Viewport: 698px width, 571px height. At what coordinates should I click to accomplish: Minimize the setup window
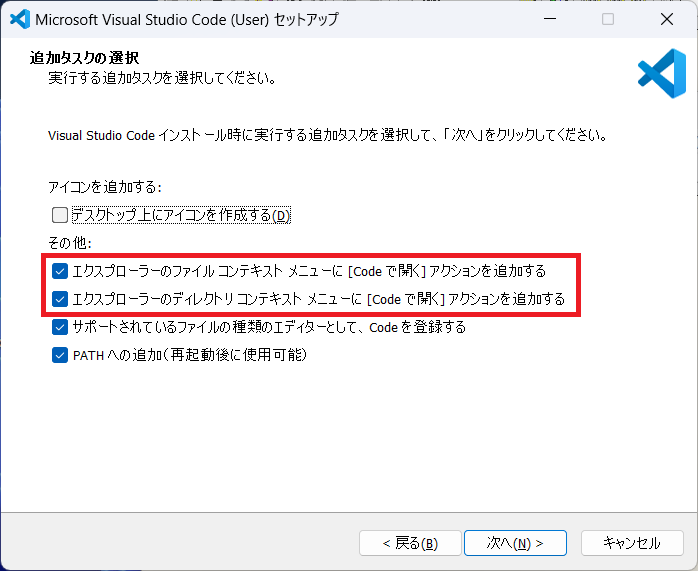tap(549, 19)
